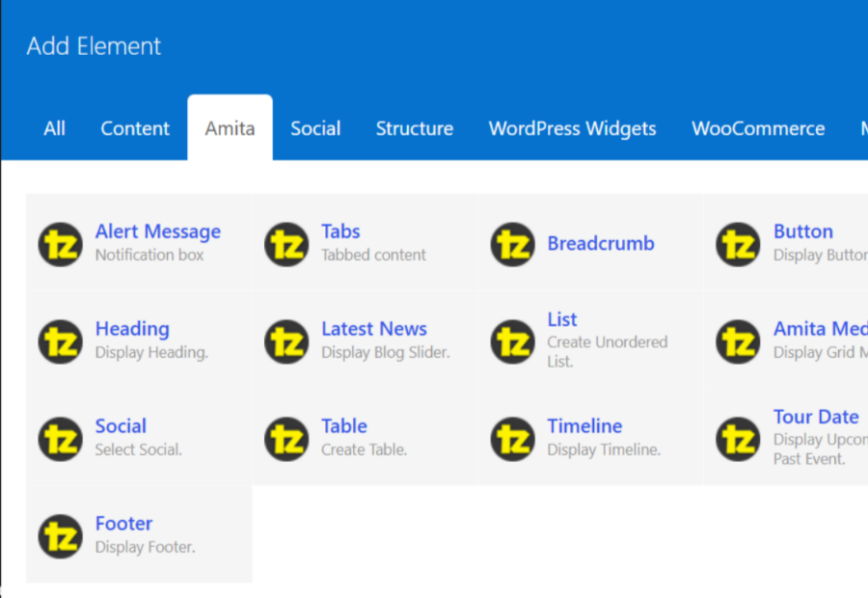Pick the Social element title in grid

click(x=121, y=426)
